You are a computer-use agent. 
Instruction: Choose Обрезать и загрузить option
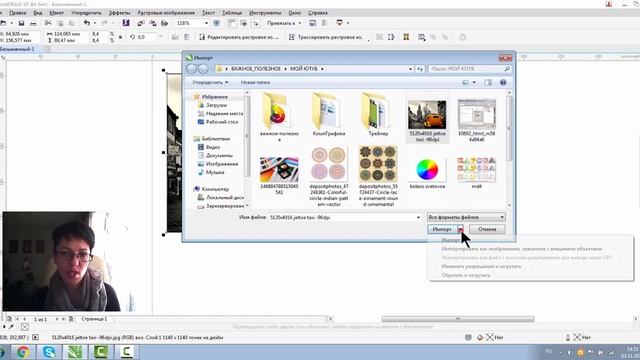point(466,275)
